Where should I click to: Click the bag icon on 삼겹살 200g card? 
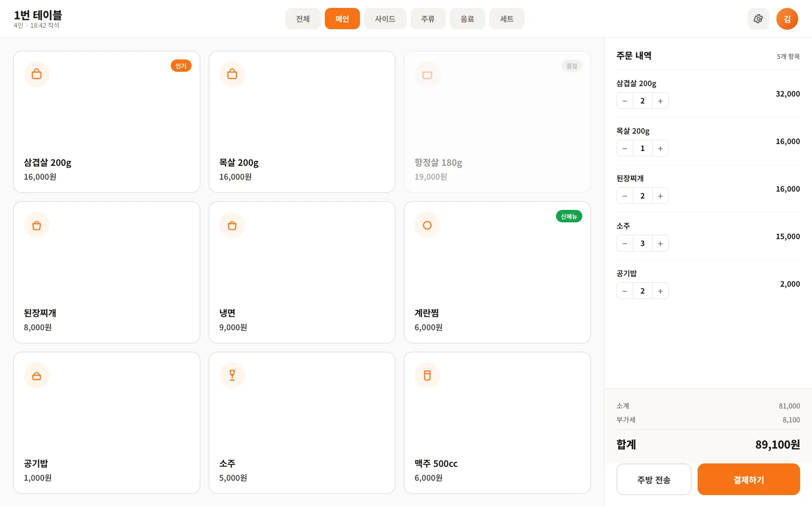(37, 74)
